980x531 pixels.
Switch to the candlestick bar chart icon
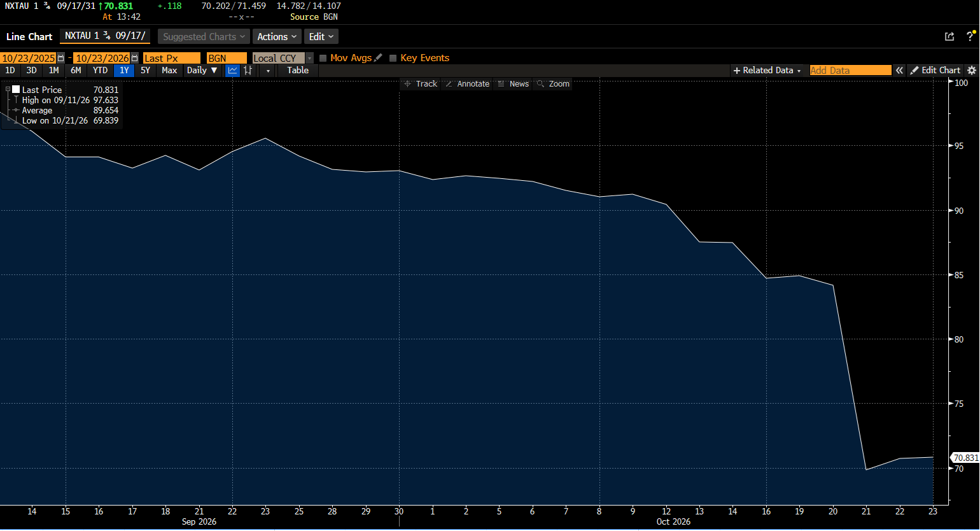click(x=248, y=71)
